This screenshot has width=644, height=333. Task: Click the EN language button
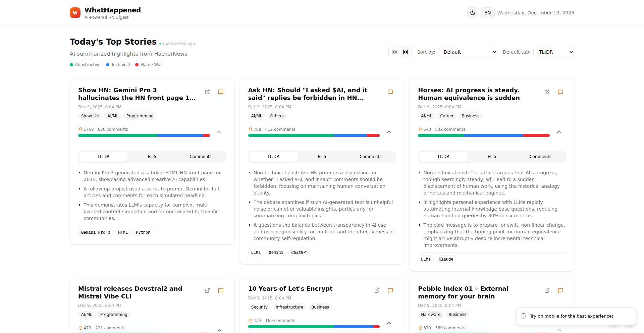487,13
